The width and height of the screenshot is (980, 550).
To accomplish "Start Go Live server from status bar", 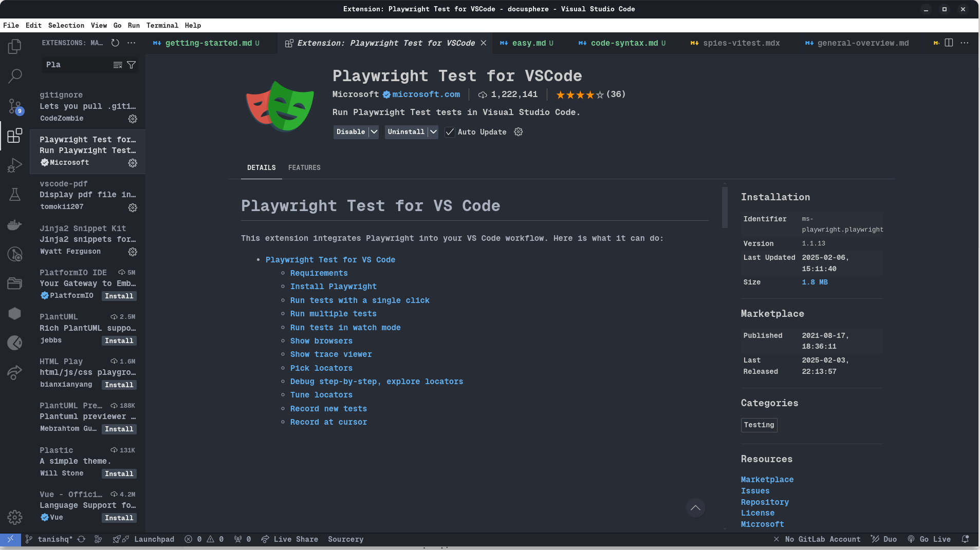I will pyautogui.click(x=929, y=539).
